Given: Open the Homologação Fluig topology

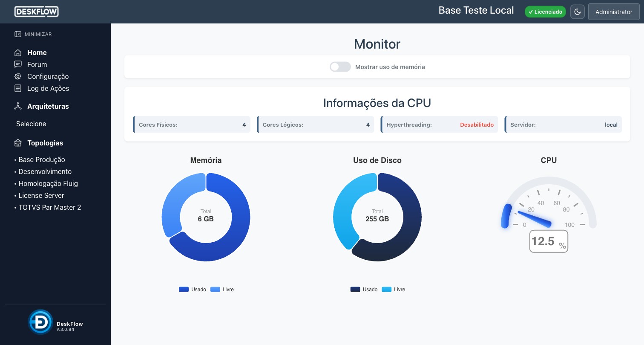Looking at the screenshot, I should (48, 183).
